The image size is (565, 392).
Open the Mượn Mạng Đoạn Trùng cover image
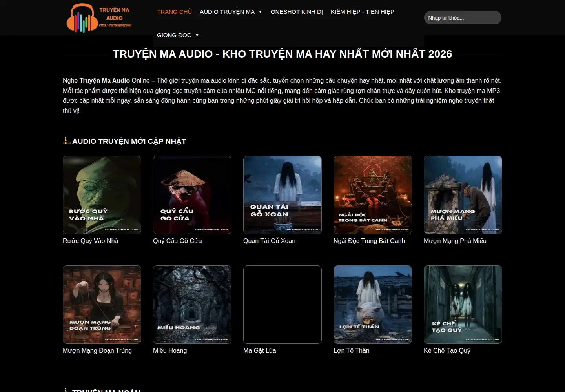pyautogui.click(x=102, y=305)
